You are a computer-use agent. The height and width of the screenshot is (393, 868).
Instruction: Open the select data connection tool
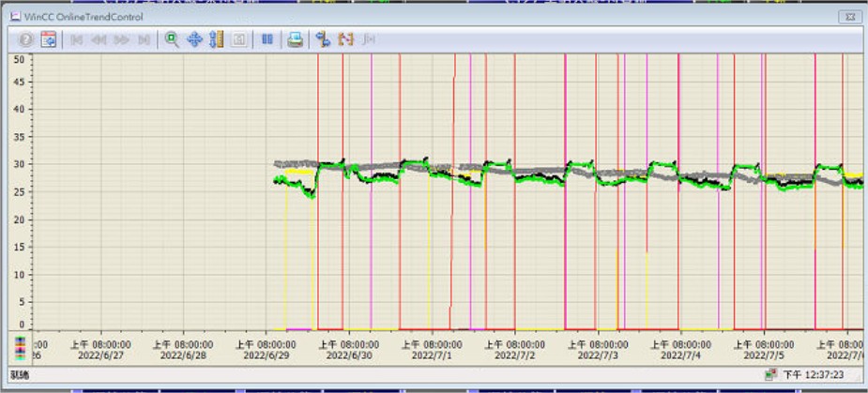click(x=323, y=39)
